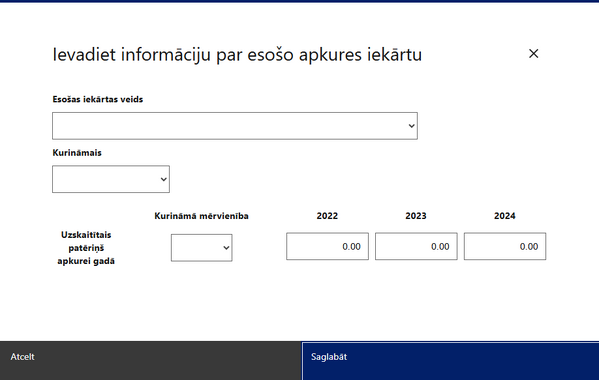Image resolution: width=599 pixels, height=380 pixels.
Task: Save the form with Saglabāt button
Action: tap(450, 361)
